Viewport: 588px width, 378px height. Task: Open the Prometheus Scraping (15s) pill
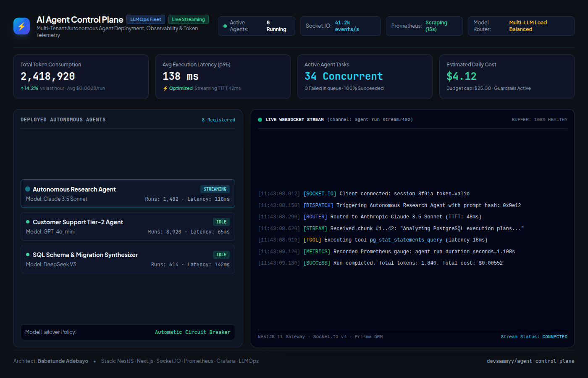click(424, 26)
